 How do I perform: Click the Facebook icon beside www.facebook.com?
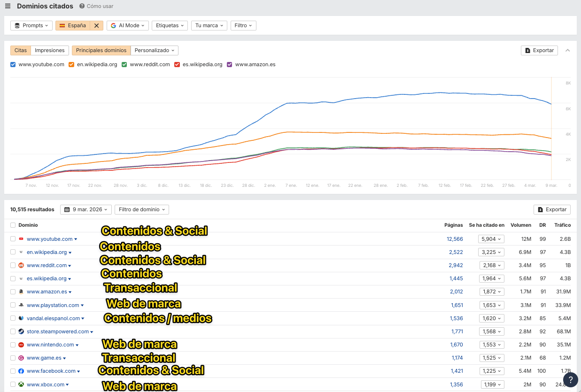tap(21, 370)
